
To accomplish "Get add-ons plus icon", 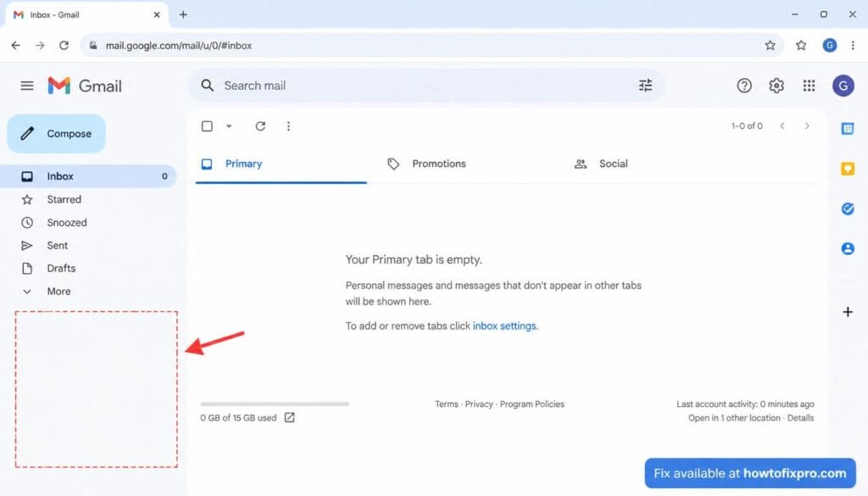I will pyautogui.click(x=848, y=312).
